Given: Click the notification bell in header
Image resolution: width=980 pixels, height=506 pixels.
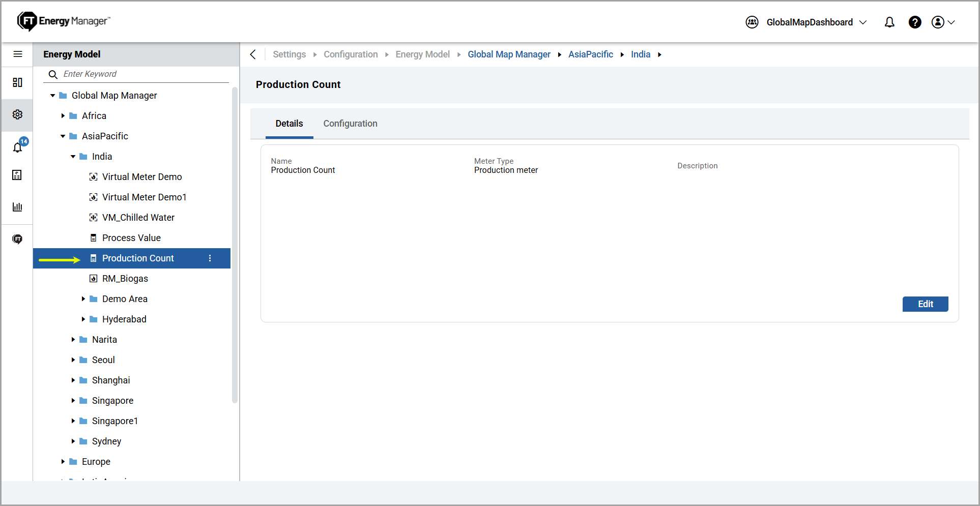Looking at the screenshot, I should pyautogui.click(x=889, y=22).
